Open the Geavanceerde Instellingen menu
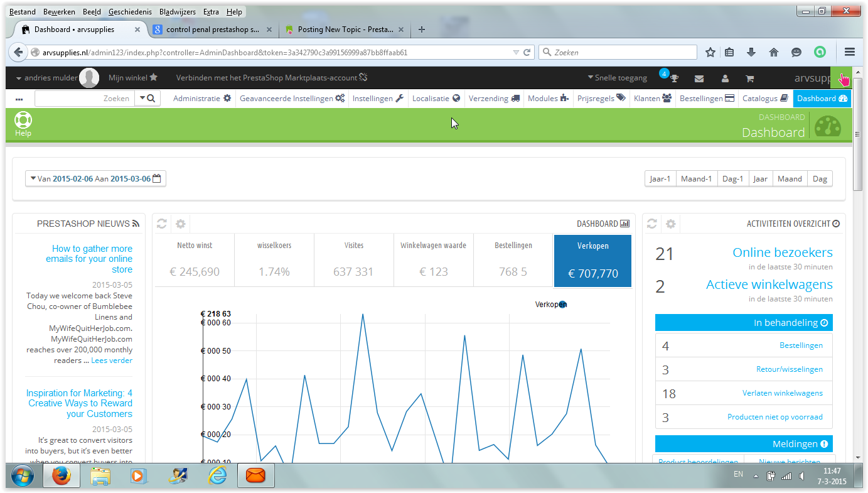 tap(292, 98)
